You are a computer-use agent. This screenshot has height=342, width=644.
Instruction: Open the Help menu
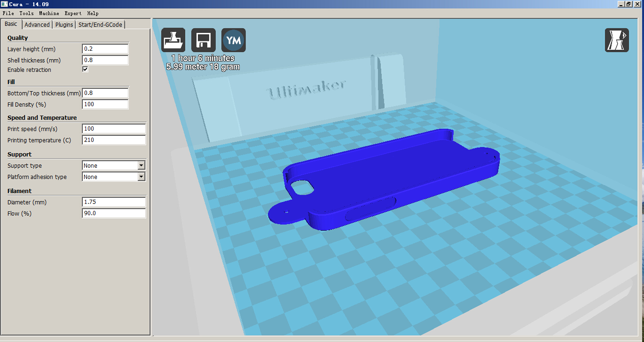click(x=93, y=13)
